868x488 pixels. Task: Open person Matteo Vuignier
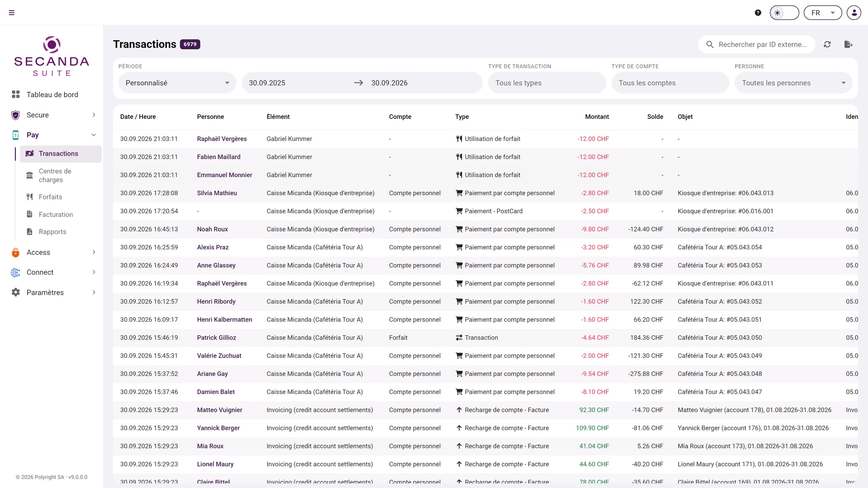pos(219,410)
